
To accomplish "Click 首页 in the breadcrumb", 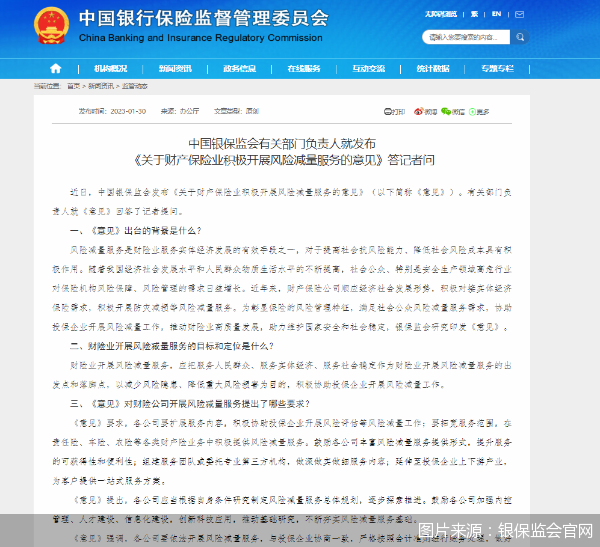I will tap(73, 86).
